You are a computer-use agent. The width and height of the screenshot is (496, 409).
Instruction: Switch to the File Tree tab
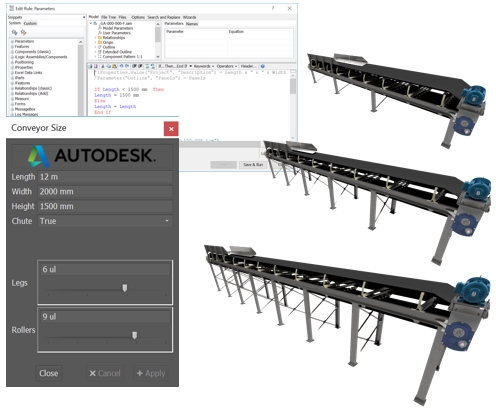click(109, 17)
